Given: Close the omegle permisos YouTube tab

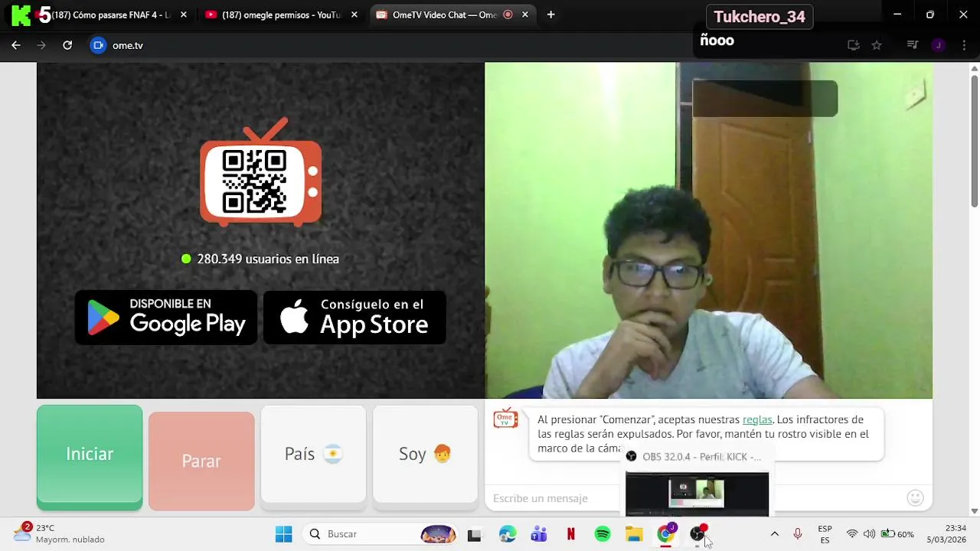Looking at the screenshot, I should pos(354,15).
